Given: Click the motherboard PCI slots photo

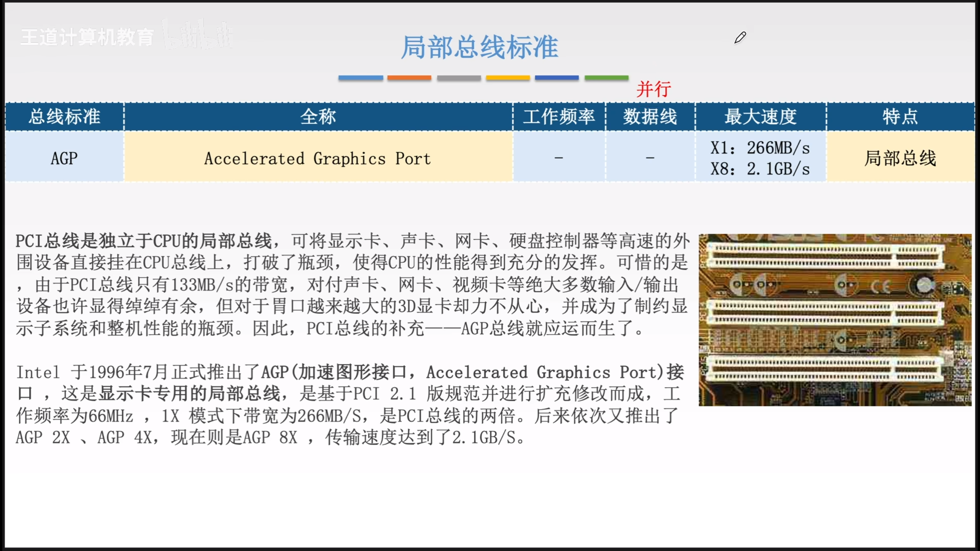Looking at the screenshot, I should (835, 320).
